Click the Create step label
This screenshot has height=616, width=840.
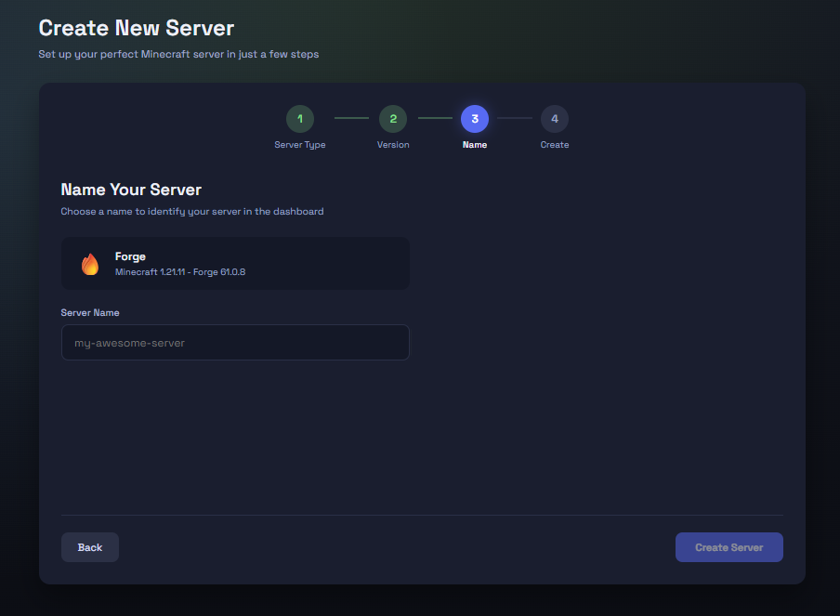coord(554,145)
